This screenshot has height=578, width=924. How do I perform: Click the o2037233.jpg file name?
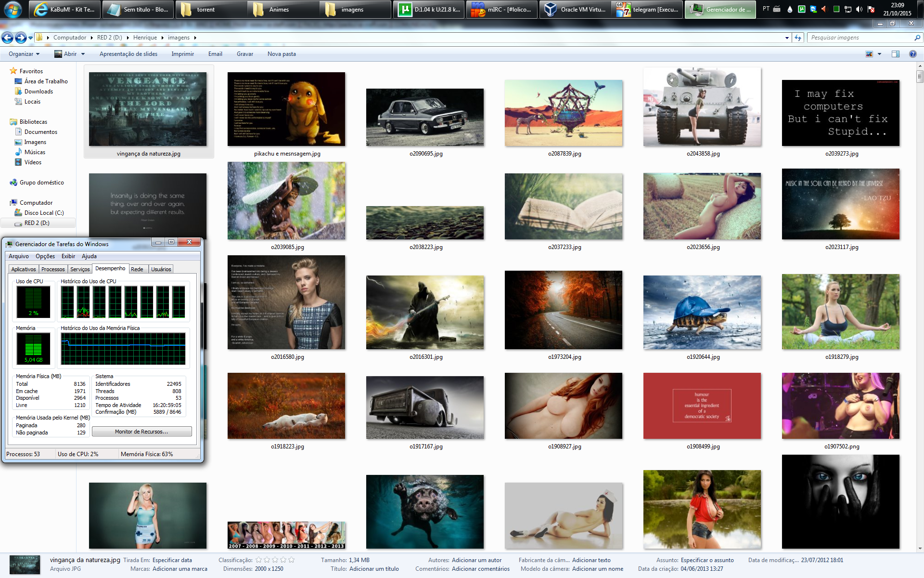pyautogui.click(x=565, y=247)
